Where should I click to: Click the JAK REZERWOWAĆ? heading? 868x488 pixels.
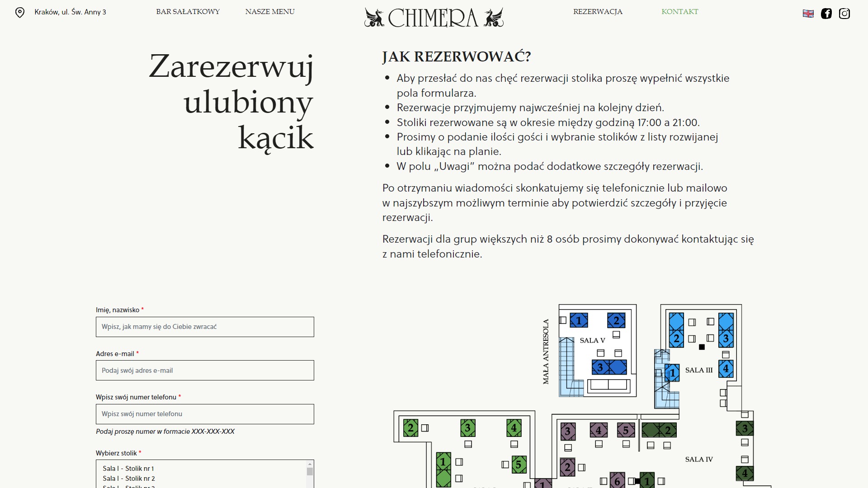point(457,57)
